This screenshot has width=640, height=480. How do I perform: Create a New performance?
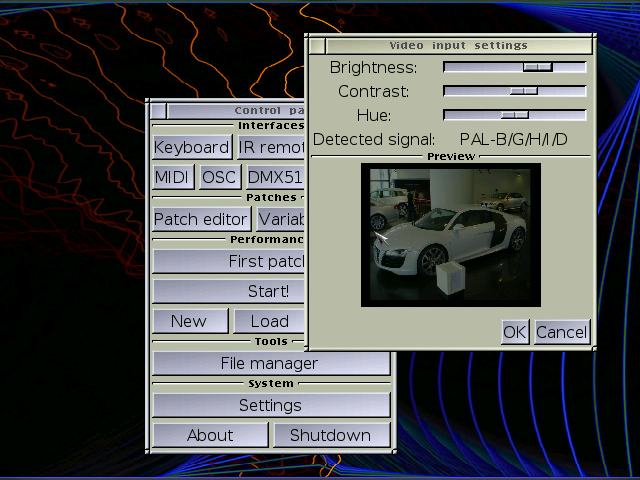tap(189, 321)
